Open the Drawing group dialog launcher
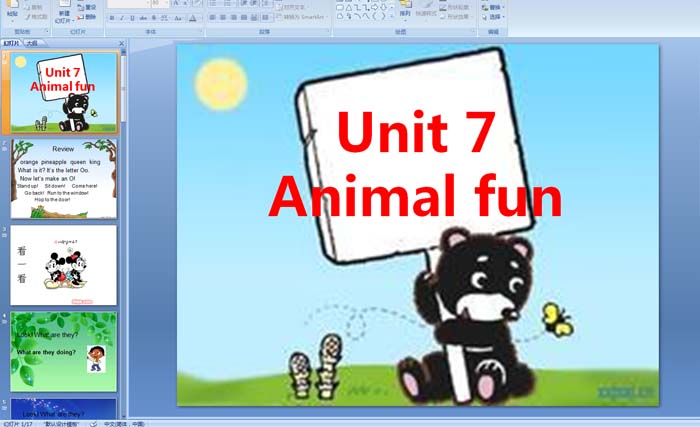Screen dimensions: 700x427 pos(473,30)
